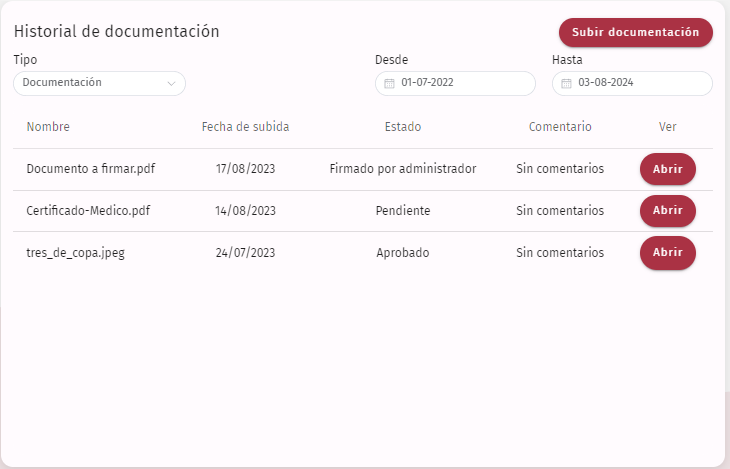Click the Subir documentación button

[635, 32]
